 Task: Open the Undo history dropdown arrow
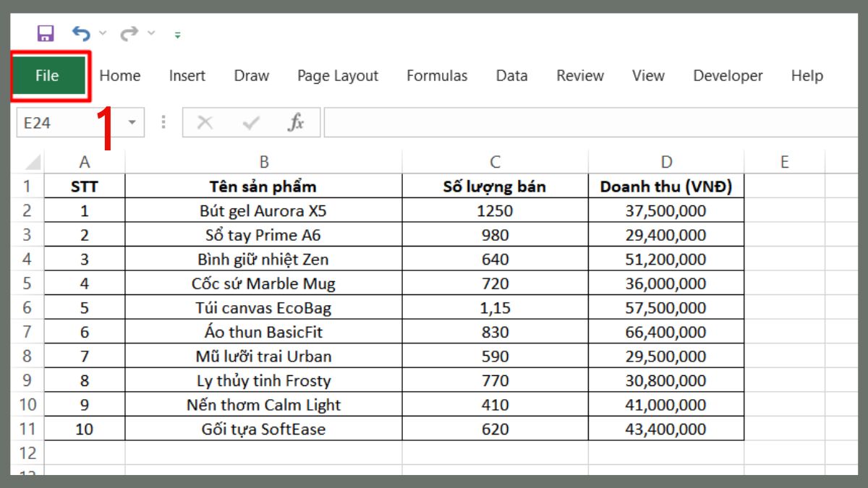(x=102, y=33)
